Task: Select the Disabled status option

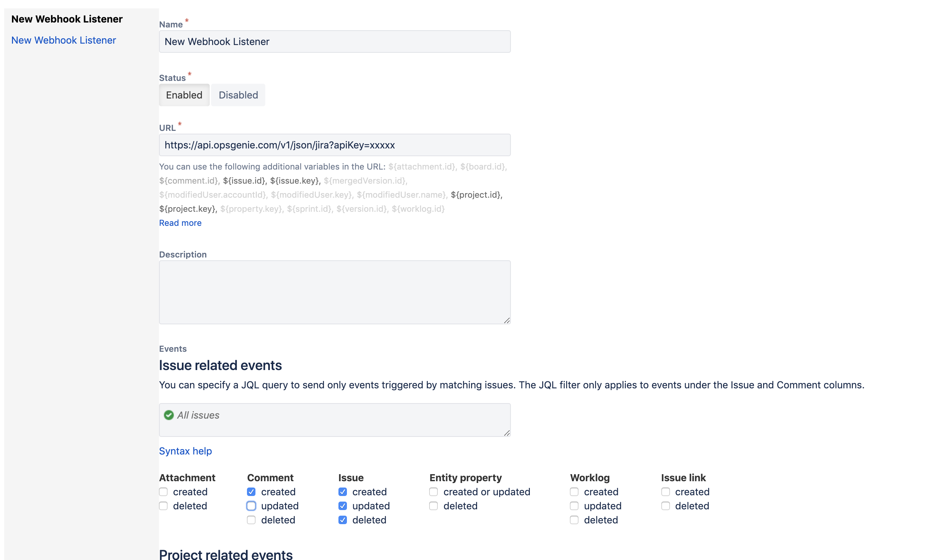Action: (x=238, y=95)
